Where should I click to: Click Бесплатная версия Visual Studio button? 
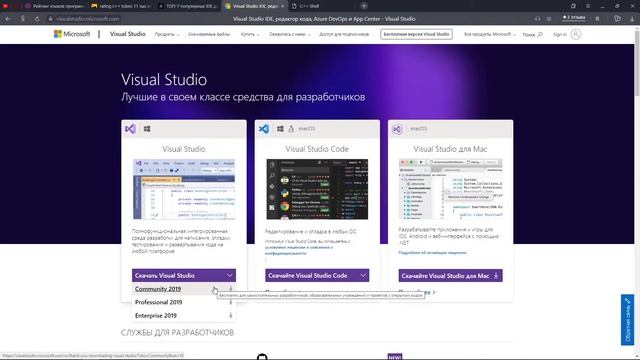(x=416, y=34)
